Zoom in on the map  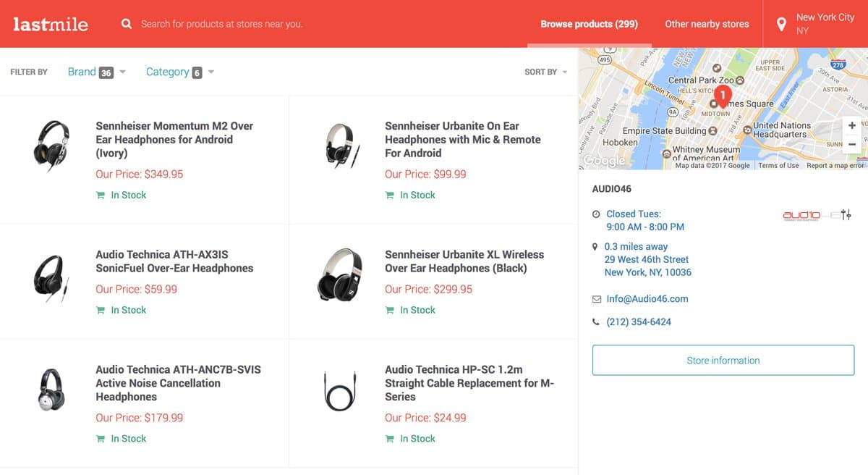coord(852,125)
